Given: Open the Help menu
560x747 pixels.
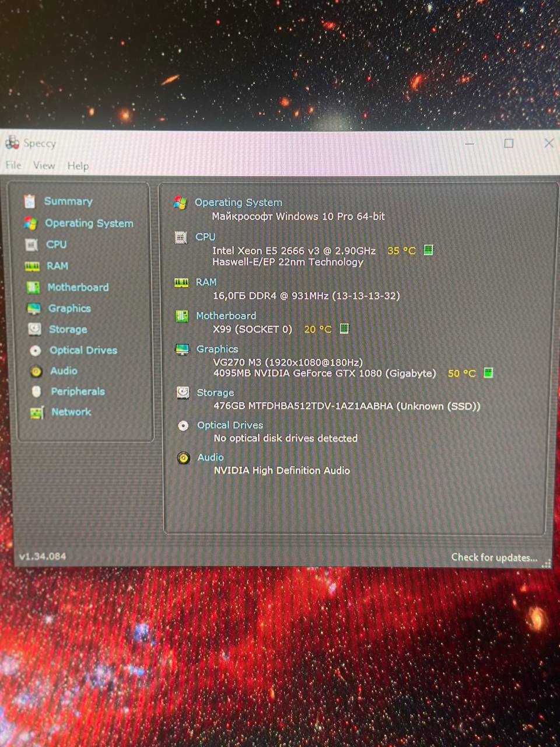Looking at the screenshot, I should 78,166.
